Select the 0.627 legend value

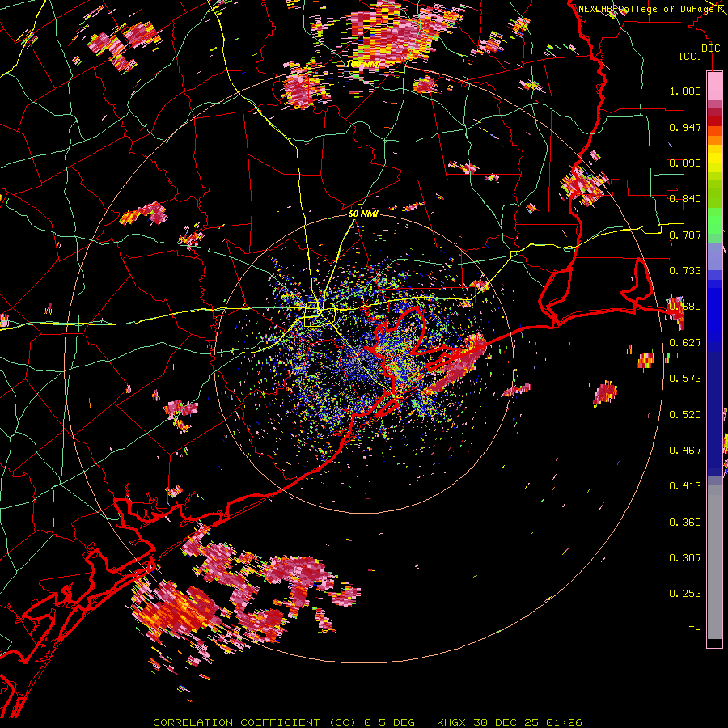coord(685,343)
